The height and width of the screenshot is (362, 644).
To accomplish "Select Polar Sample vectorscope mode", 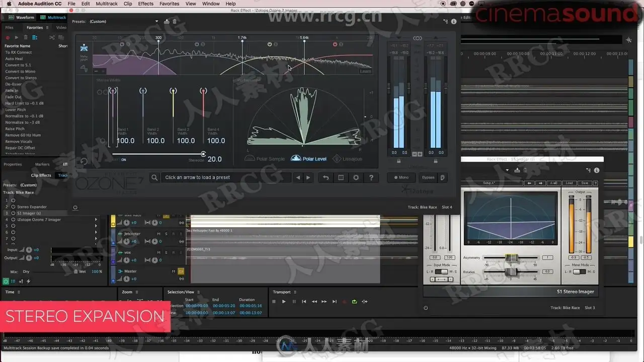I will pos(265,159).
